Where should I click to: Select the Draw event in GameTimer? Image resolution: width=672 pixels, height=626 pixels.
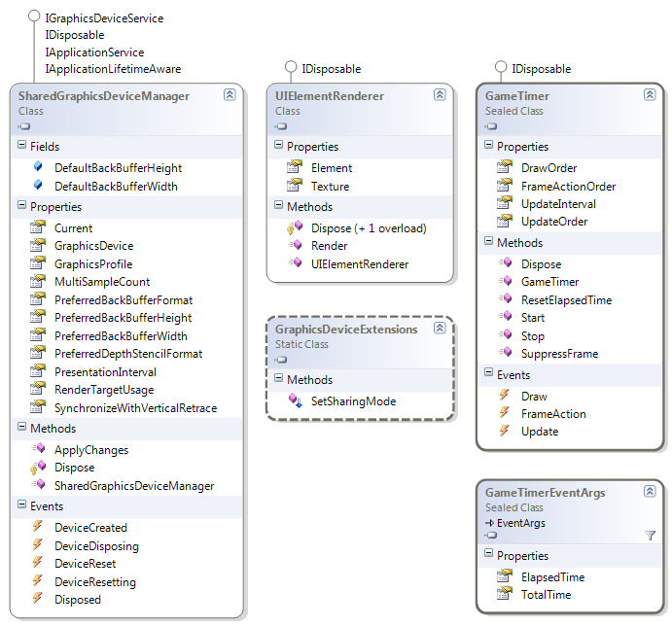(x=534, y=397)
